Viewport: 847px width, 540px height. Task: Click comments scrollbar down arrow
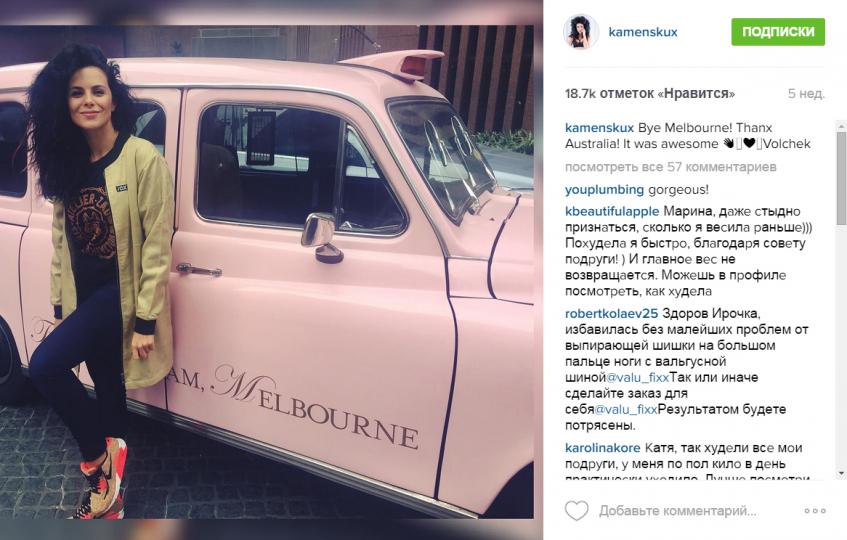pyautogui.click(x=841, y=474)
